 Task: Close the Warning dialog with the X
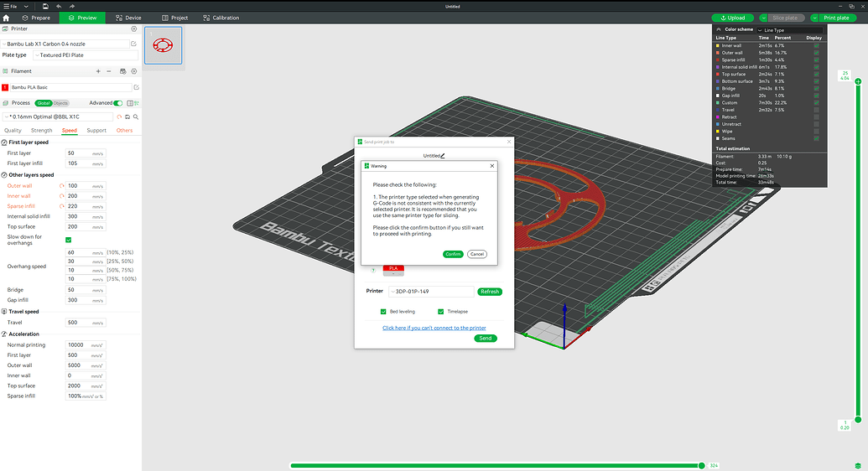[x=491, y=166]
